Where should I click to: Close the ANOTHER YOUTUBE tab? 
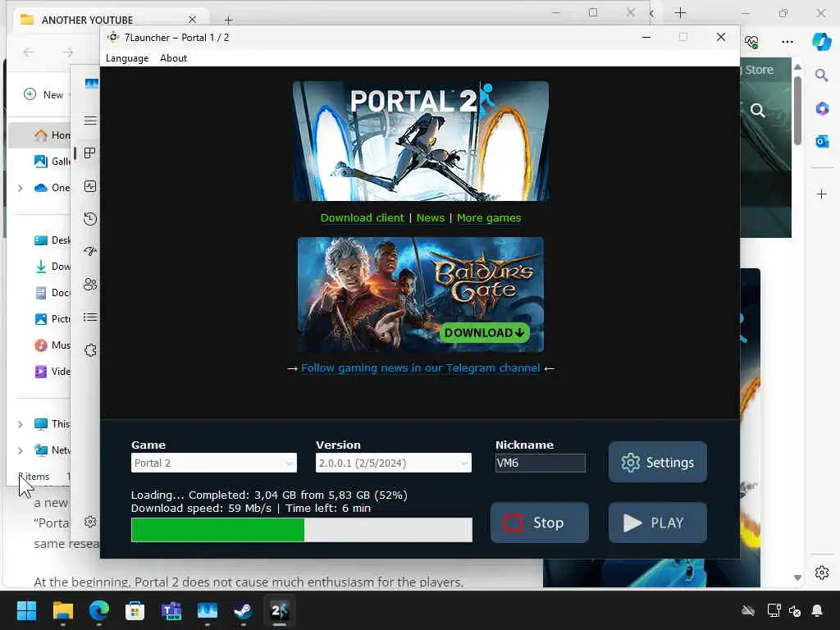(x=192, y=20)
